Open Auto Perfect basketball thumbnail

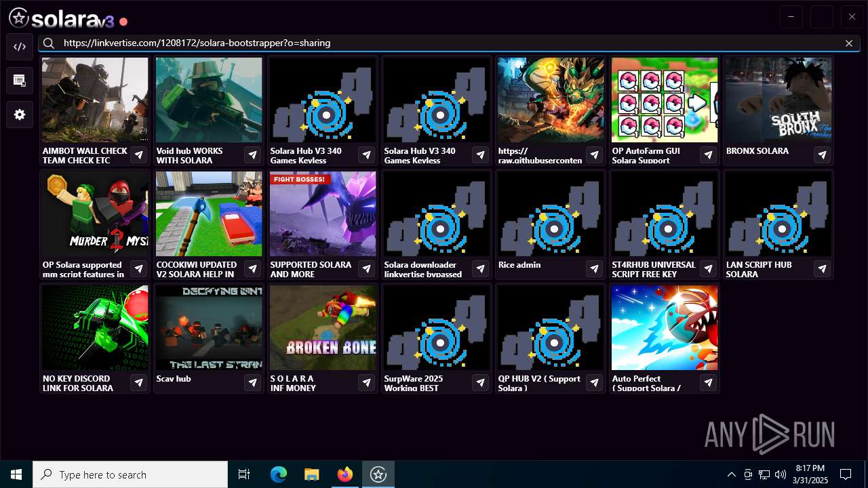point(665,327)
